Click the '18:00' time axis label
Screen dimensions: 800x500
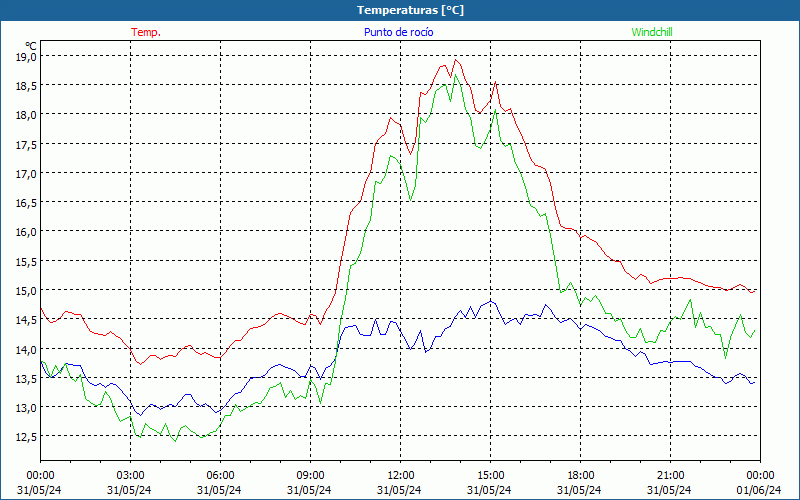click(x=580, y=475)
